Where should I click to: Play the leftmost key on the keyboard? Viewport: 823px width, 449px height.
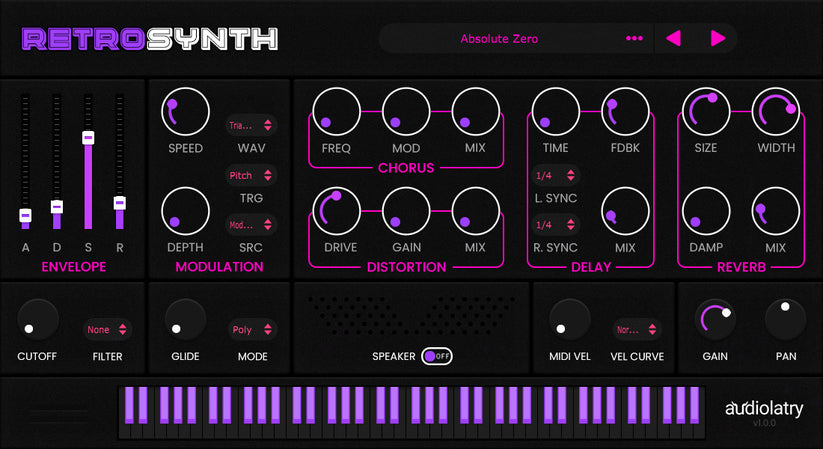tap(122, 430)
